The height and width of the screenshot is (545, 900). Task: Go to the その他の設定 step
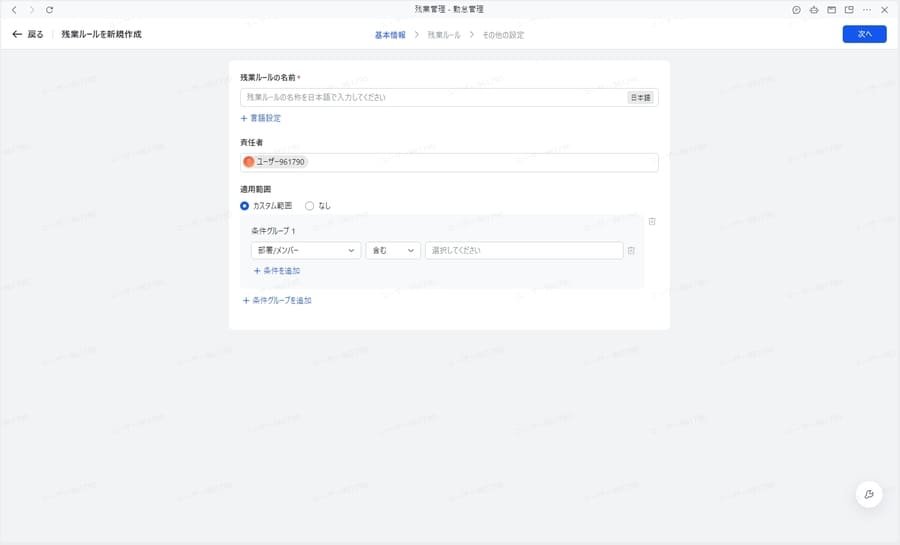click(x=503, y=35)
